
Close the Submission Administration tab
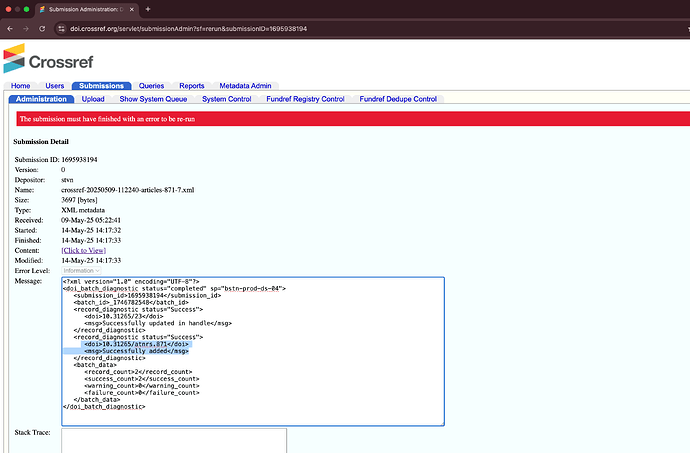click(x=132, y=9)
